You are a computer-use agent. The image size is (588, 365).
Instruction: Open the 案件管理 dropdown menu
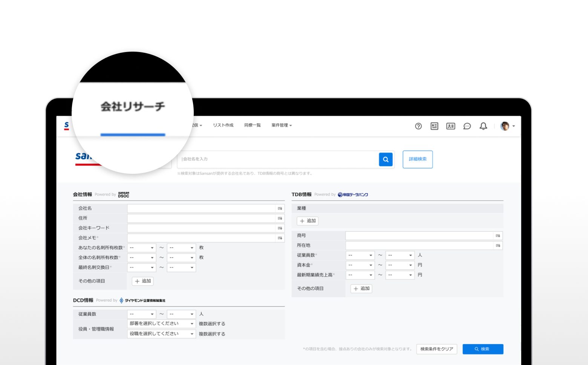pos(282,125)
